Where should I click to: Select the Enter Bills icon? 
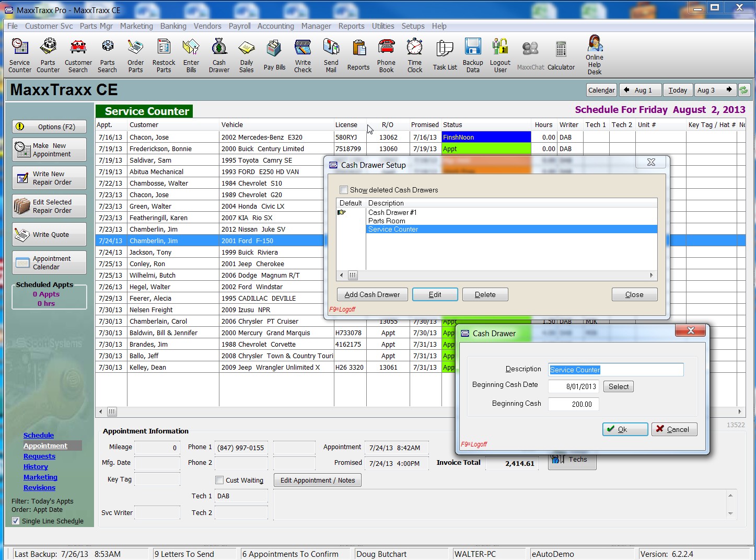(191, 55)
